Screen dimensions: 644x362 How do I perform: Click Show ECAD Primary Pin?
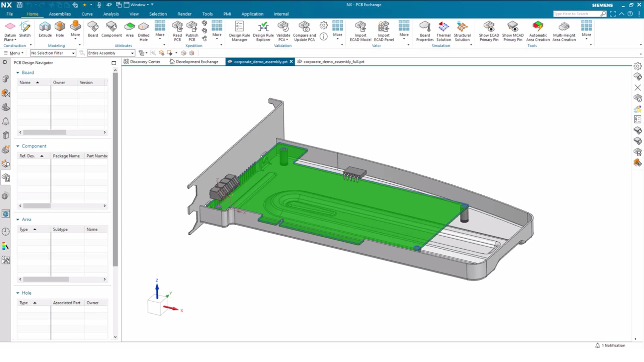489,30
